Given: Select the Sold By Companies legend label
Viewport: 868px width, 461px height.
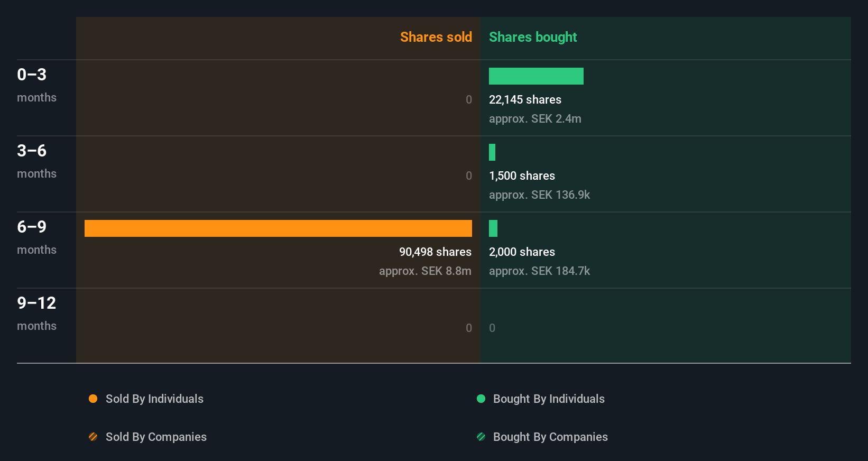Looking at the screenshot, I should pos(156,437).
